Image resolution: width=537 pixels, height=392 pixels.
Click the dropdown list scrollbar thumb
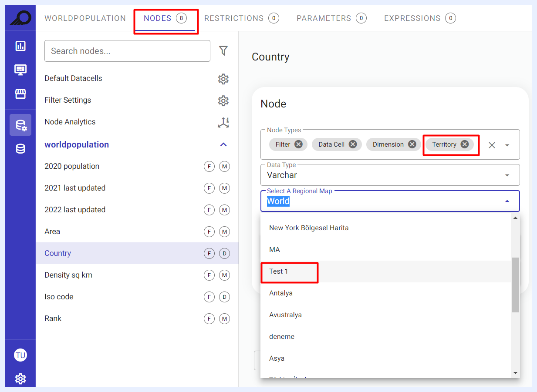[x=516, y=285]
